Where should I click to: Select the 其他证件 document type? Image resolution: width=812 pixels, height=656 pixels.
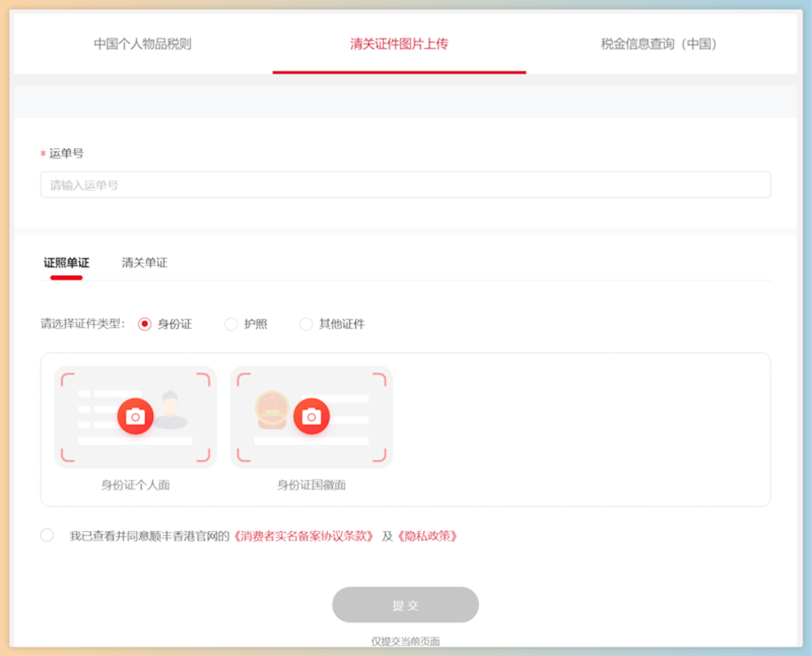(306, 324)
